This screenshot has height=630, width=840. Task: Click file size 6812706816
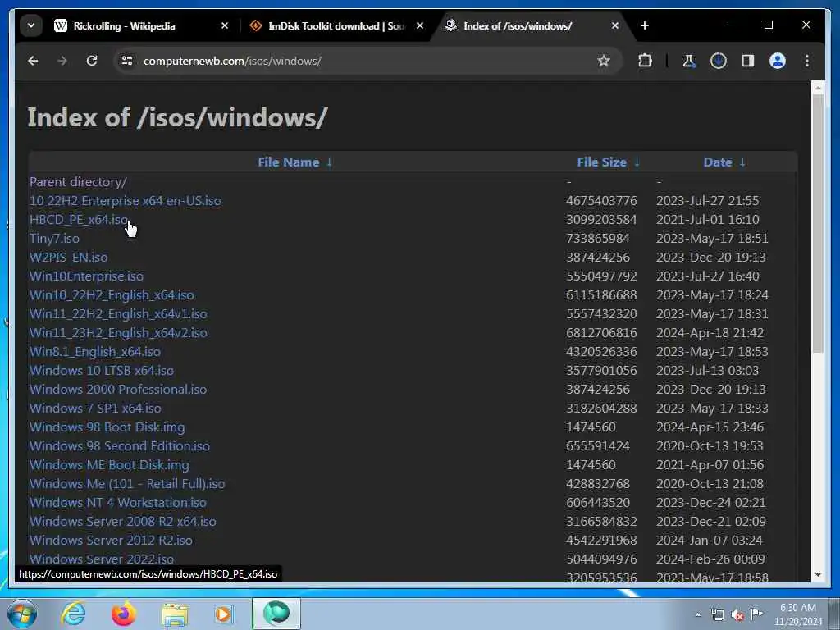click(601, 333)
